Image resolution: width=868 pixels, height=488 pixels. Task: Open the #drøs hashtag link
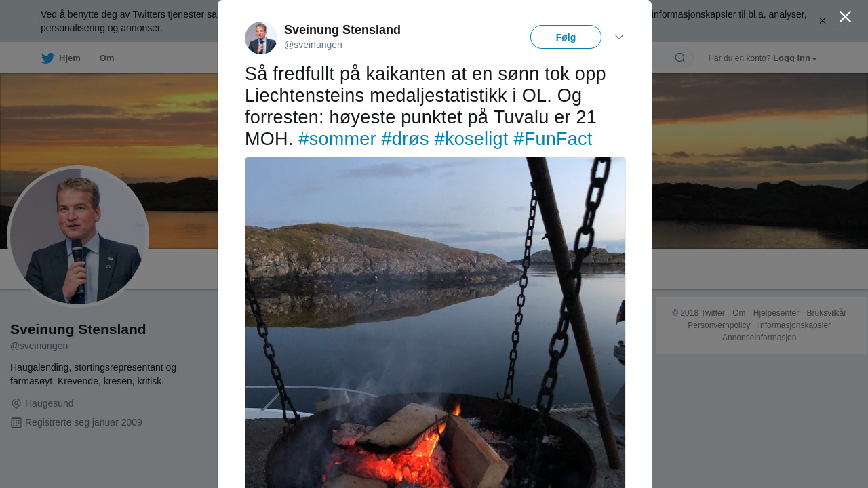(406, 139)
